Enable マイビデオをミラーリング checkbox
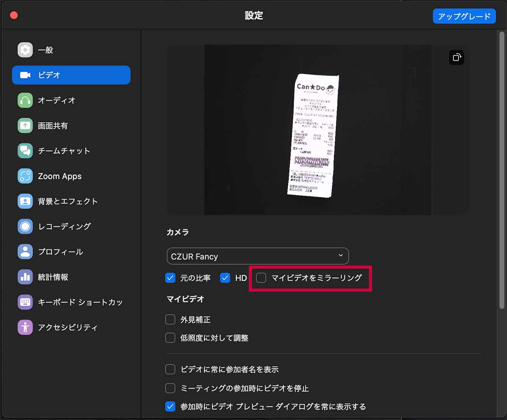This screenshot has width=507, height=420. 261,278
